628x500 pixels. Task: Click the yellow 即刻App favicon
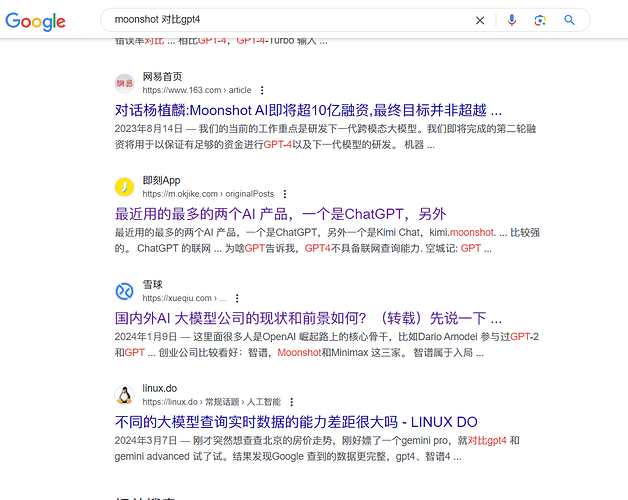[x=125, y=187]
